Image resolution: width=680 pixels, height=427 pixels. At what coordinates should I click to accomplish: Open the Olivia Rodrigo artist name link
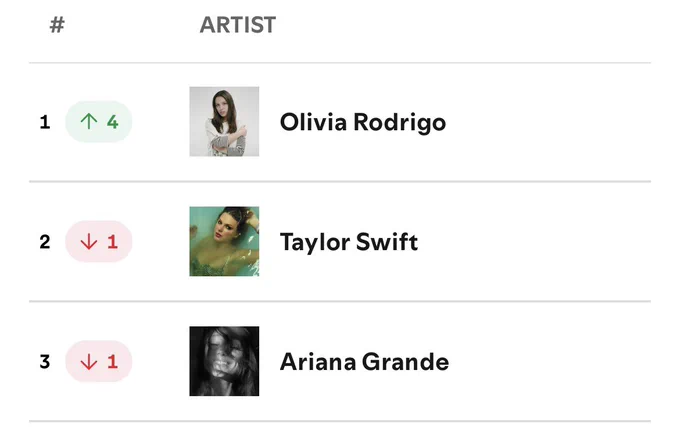(363, 122)
